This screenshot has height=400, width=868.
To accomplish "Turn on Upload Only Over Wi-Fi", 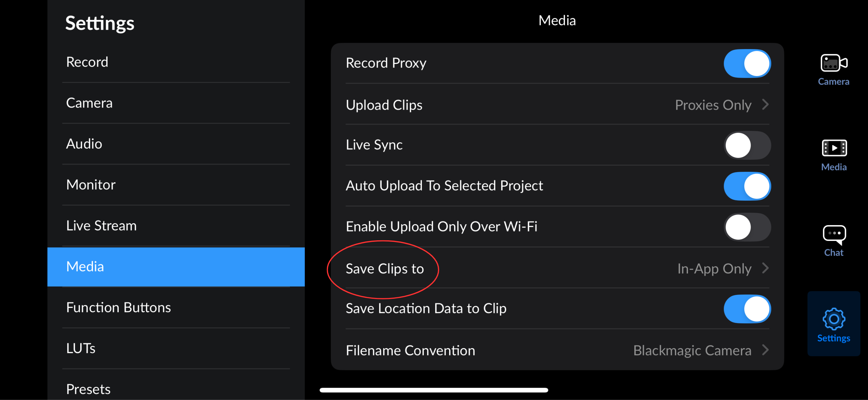I will click(x=747, y=227).
